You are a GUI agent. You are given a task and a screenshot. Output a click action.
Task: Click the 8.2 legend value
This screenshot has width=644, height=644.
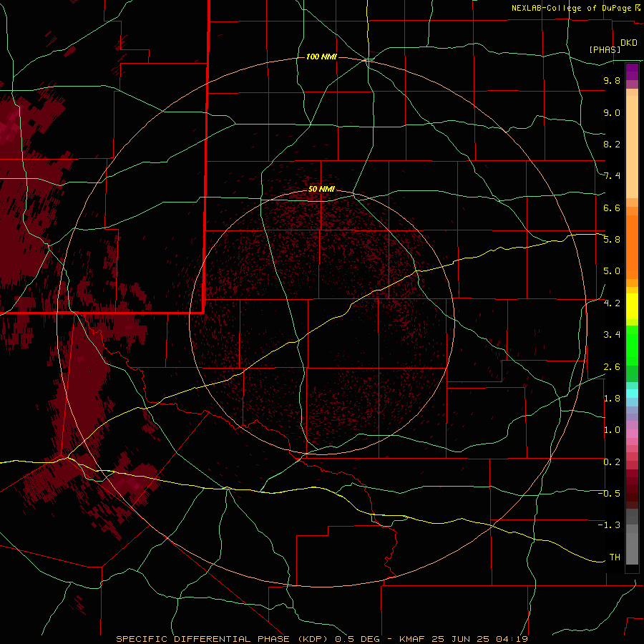point(612,144)
